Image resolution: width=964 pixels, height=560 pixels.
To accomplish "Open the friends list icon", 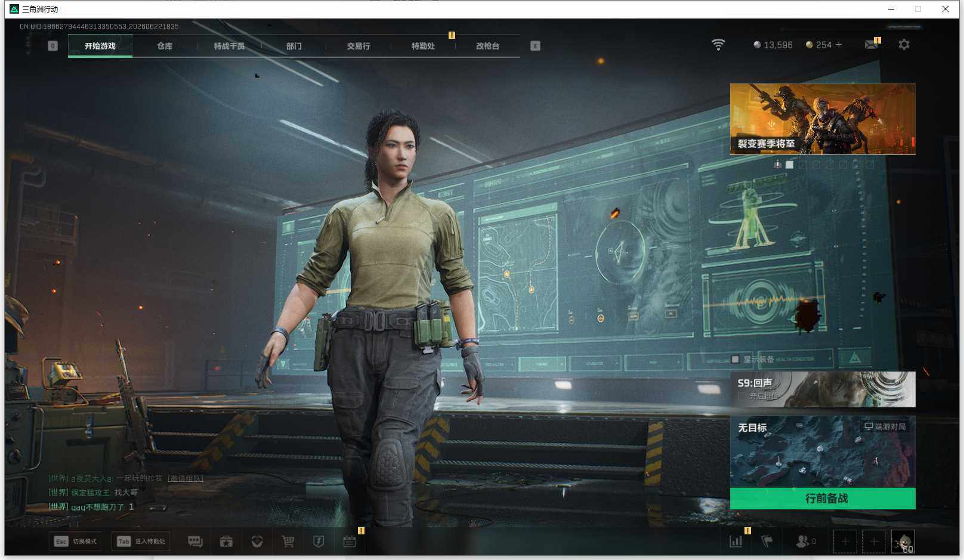I will tap(803, 542).
